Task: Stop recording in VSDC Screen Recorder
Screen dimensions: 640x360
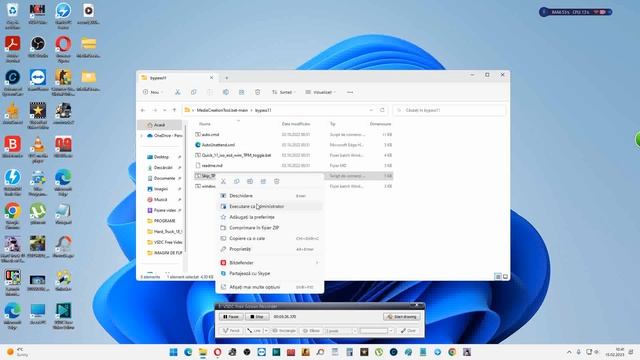Action: click(x=257, y=317)
